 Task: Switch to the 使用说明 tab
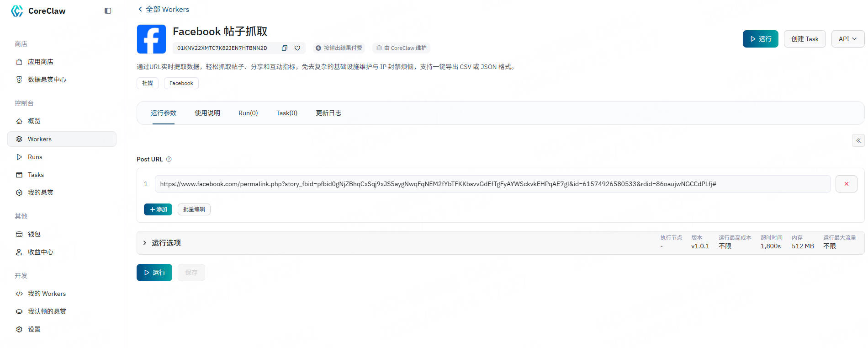click(x=207, y=113)
